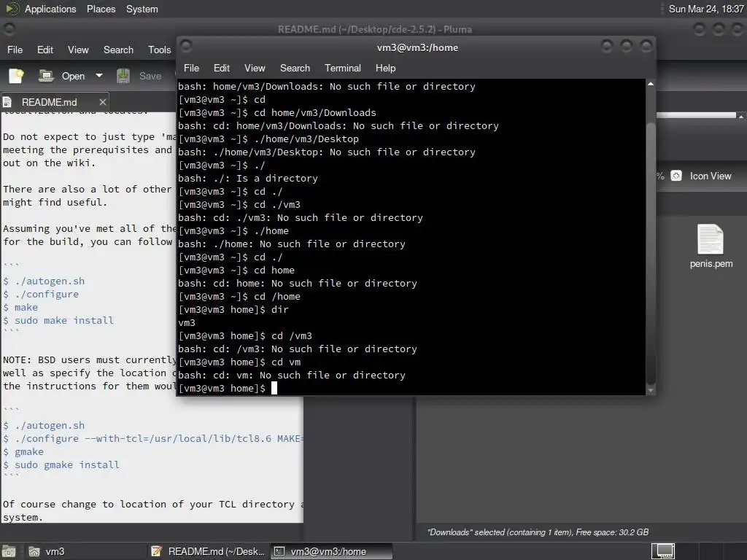Select the penis.pem file icon
The height and width of the screenshot is (560, 747).
(711, 246)
